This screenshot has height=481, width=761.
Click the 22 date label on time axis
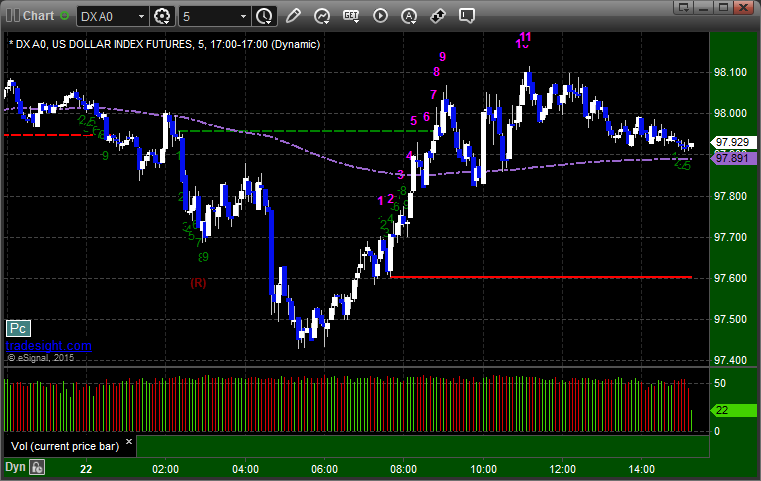86,469
